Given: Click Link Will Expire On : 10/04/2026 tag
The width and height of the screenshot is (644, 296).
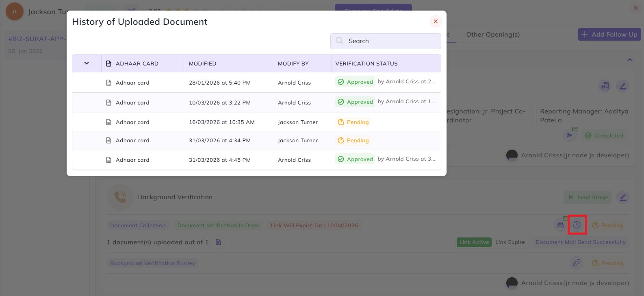Looking at the screenshot, I should [x=314, y=225].
